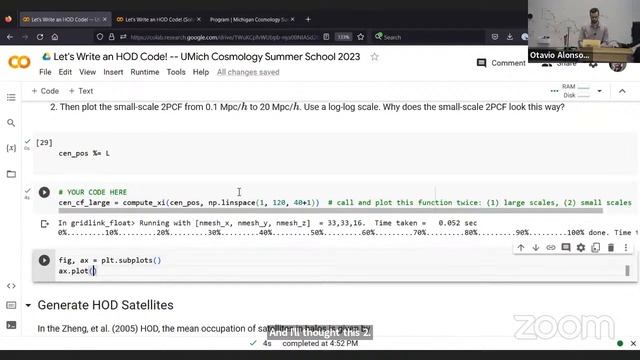
Task: Go to browser home page
Action: 55,37
